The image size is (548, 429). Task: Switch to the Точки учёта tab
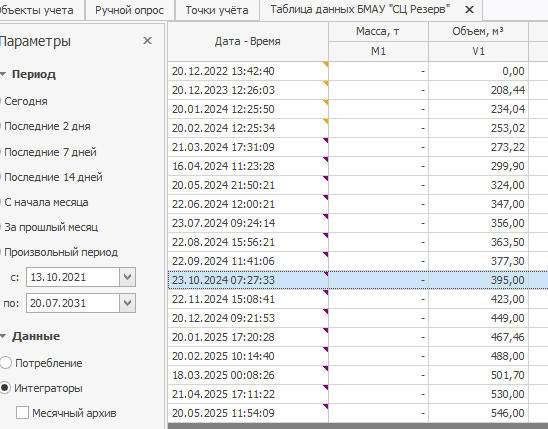pyautogui.click(x=217, y=10)
